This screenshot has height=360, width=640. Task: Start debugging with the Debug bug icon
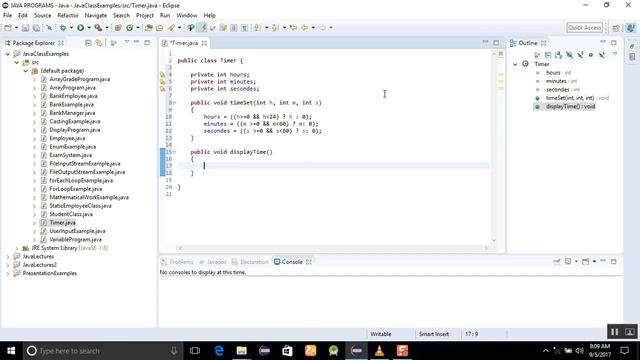click(62, 28)
